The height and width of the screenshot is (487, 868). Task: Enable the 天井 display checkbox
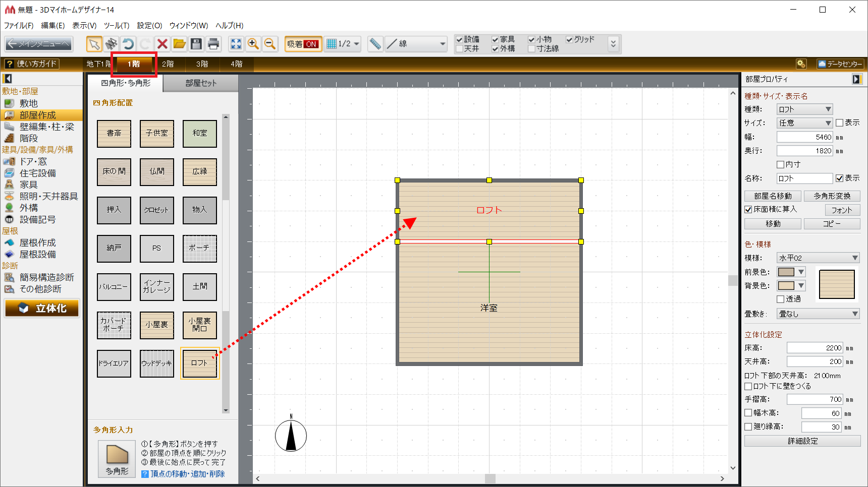point(460,49)
